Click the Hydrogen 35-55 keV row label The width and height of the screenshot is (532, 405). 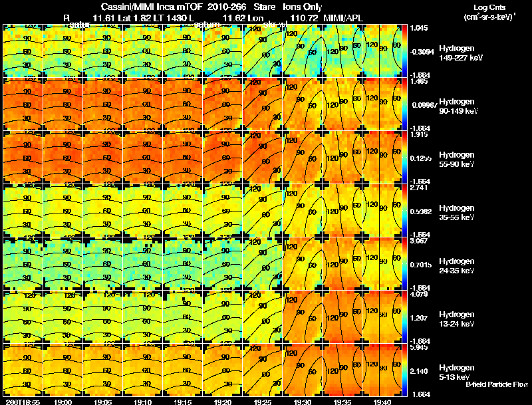(457, 213)
